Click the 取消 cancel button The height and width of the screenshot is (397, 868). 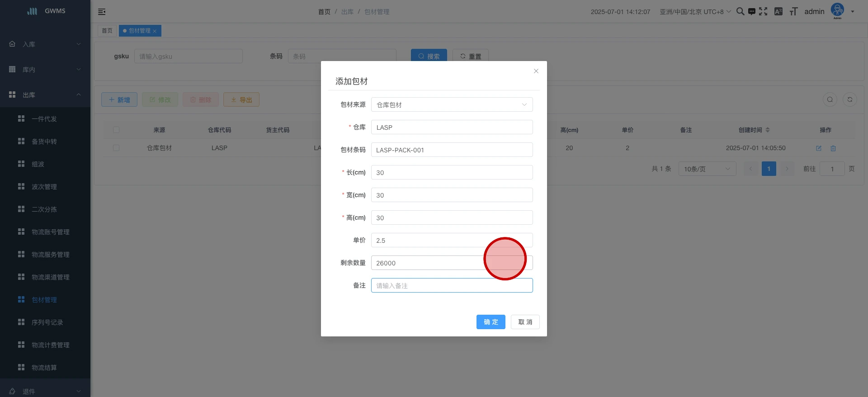click(525, 322)
